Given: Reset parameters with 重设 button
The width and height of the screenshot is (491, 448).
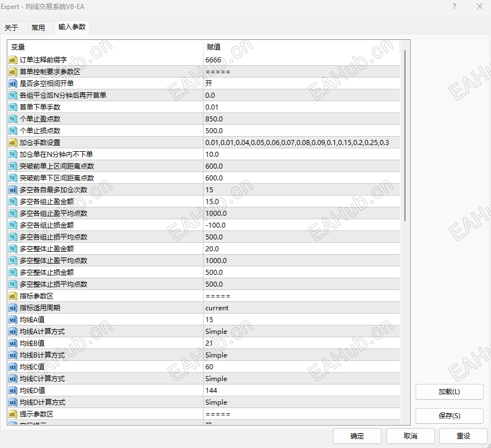Looking at the screenshot, I should (463, 436).
